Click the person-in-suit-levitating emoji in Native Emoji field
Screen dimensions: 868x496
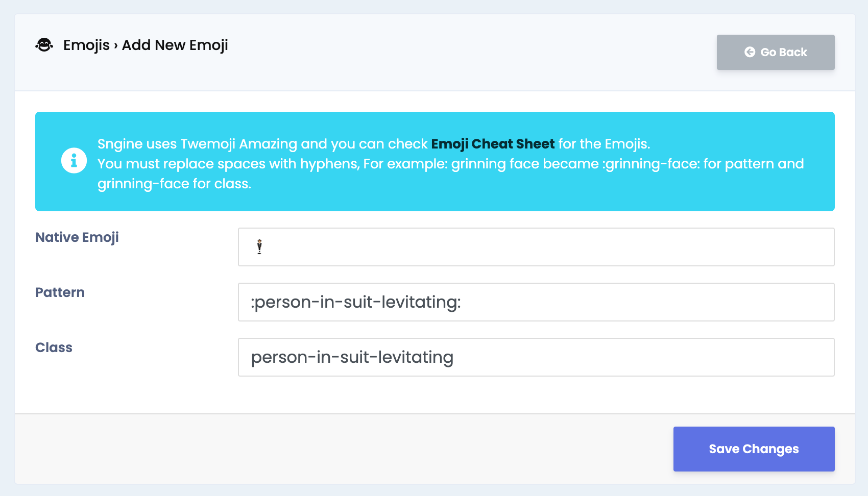pyautogui.click(x=259, y=246)
